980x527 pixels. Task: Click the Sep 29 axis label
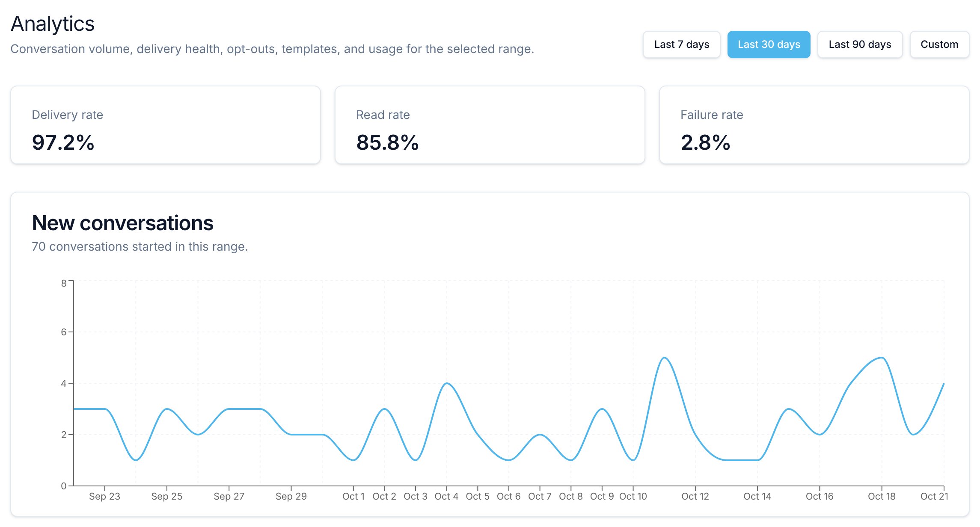291,496
